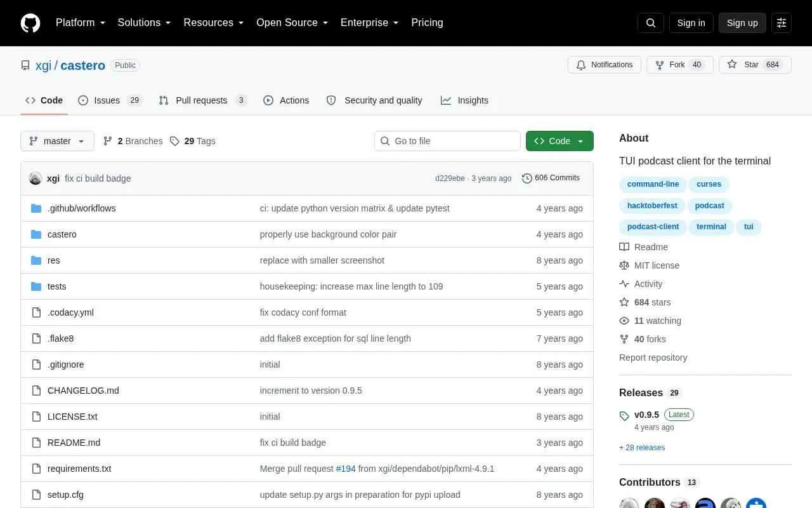Open the search magnifier button
Viewport: 812px width, 508px height.
click(651, 23)
